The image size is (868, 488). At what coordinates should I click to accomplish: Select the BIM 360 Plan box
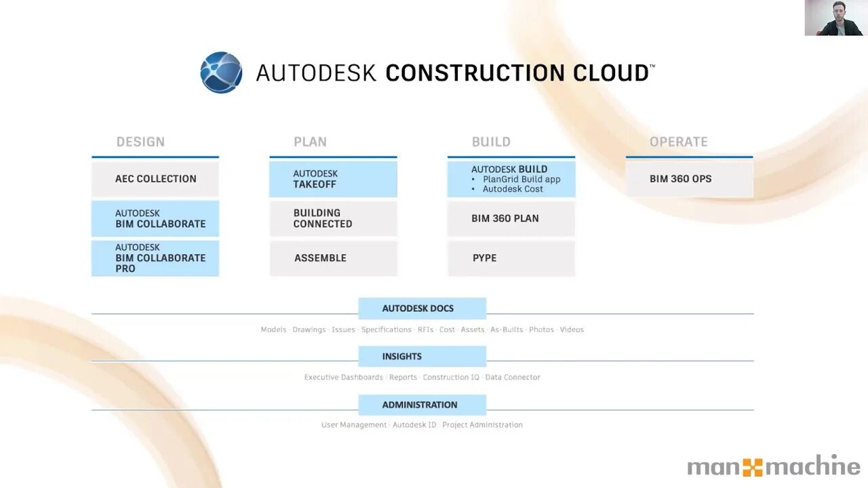click(x=511, y=218)
